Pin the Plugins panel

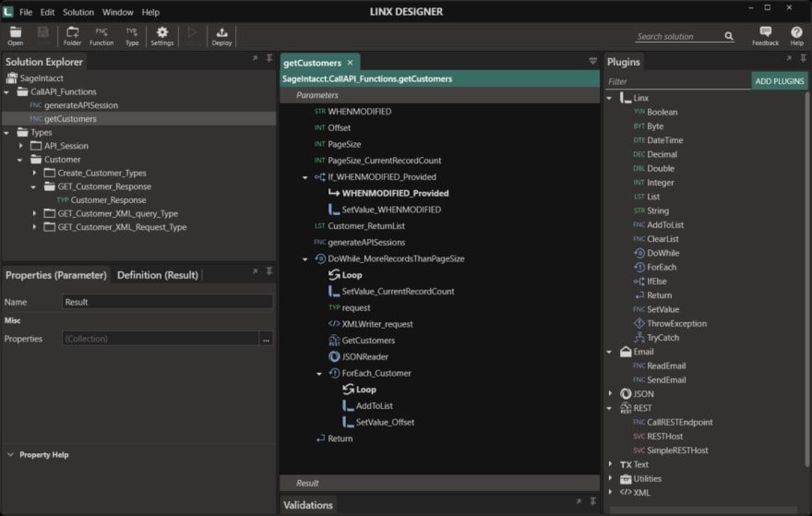[x=803, y=58]
